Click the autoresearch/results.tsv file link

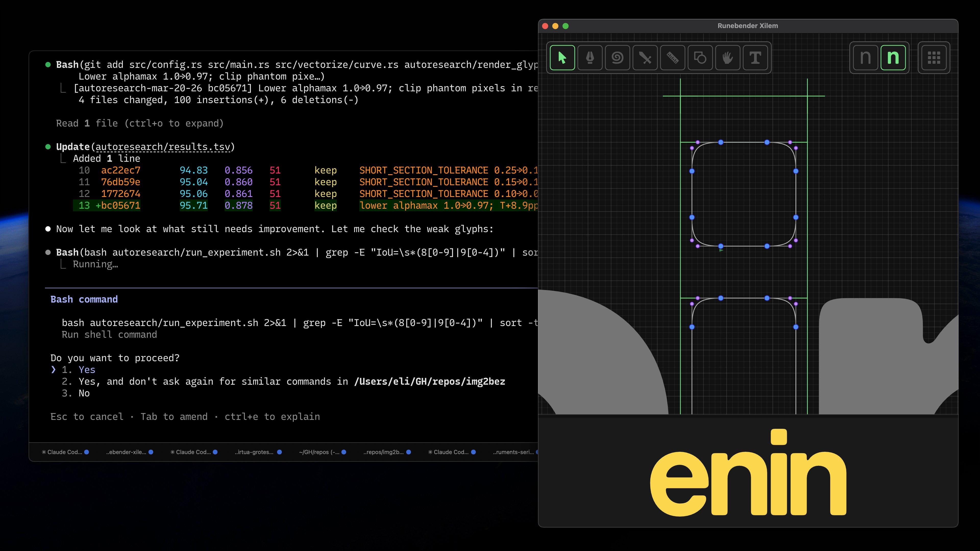point(163,147)
